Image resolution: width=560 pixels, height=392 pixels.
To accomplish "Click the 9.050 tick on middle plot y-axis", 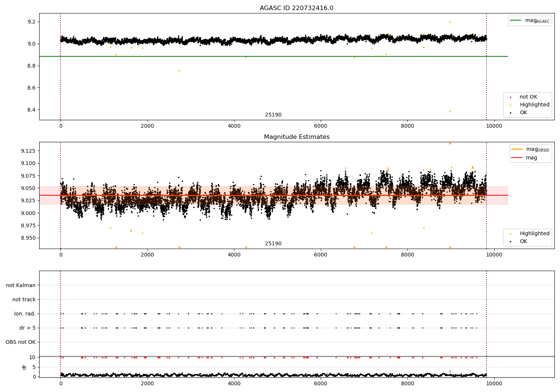I will (28, 188).
